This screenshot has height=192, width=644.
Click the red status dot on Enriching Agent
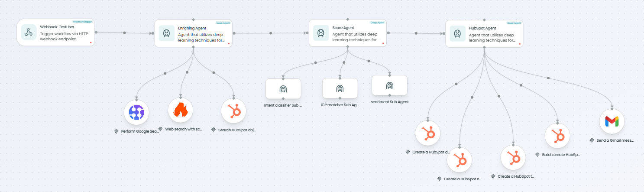(x=229, y=44)
